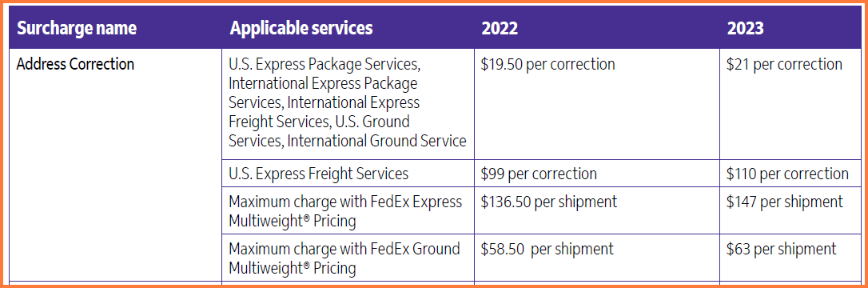Select the $19.50 per correction value

coord(548,64)
